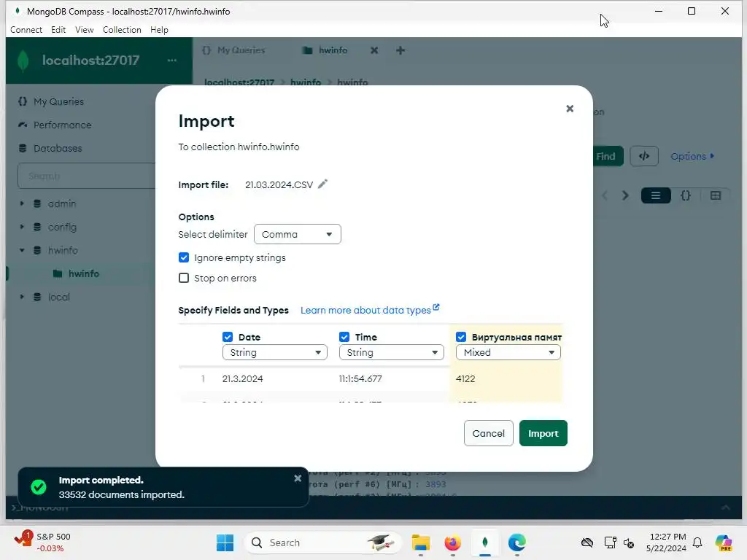This screenshot has height=560, width=747.
Task: Enable Stop on errors checkbox
Action: [x=184, y=278]
